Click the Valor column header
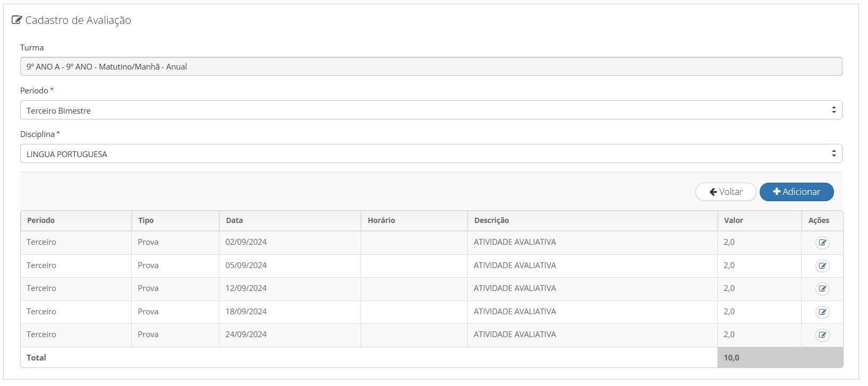The height and width of the screenshot is (386, 868). (x=733, y=220)
